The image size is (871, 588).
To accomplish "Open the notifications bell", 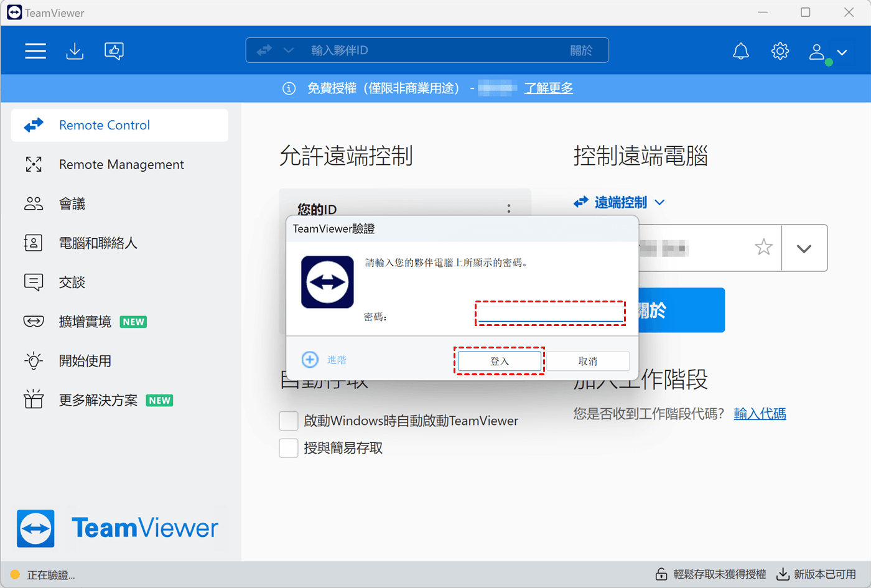I will (741, 51).
